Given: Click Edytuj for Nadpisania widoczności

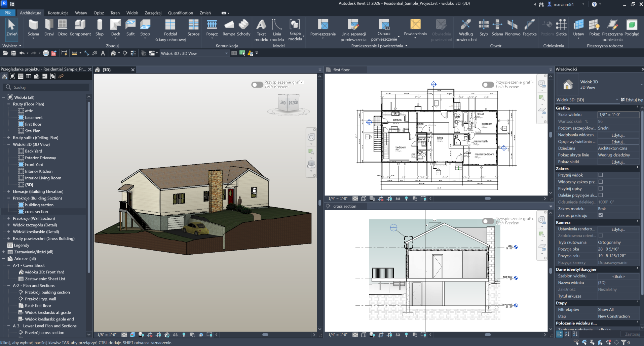Looking at the screenshot, I should click(x=618, y=135).
